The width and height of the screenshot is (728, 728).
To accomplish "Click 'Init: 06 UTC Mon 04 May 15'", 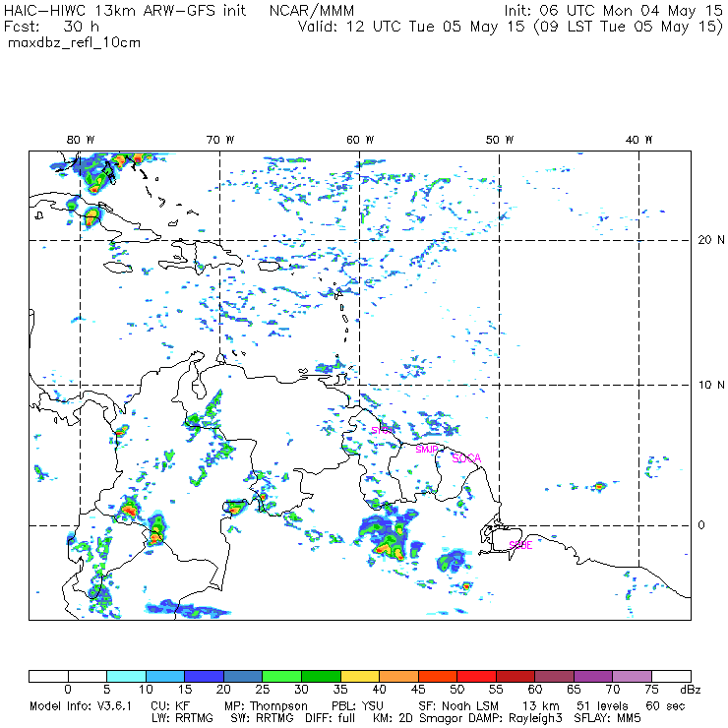I will coord(613,10).
